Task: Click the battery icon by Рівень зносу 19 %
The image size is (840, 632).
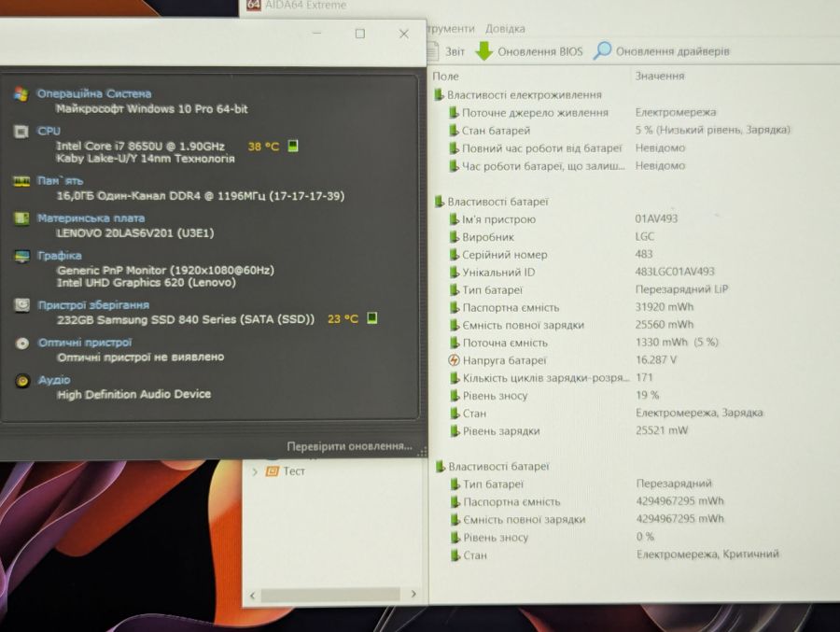Action: [455, 396]
